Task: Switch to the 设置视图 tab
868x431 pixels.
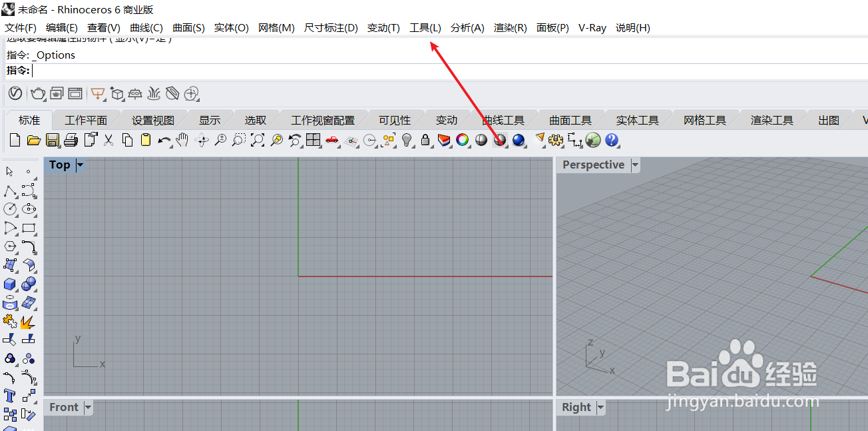Action: tap(153, 121)
